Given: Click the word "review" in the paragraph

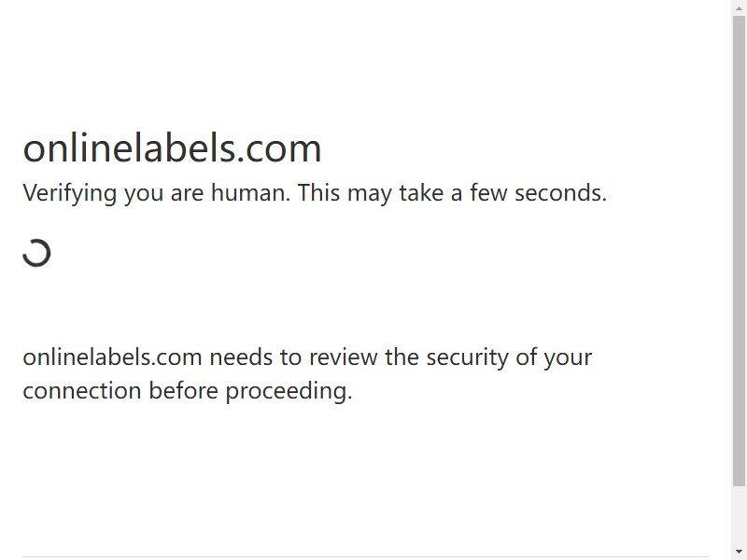Looking at the screenshot, I should click(340, 357).
